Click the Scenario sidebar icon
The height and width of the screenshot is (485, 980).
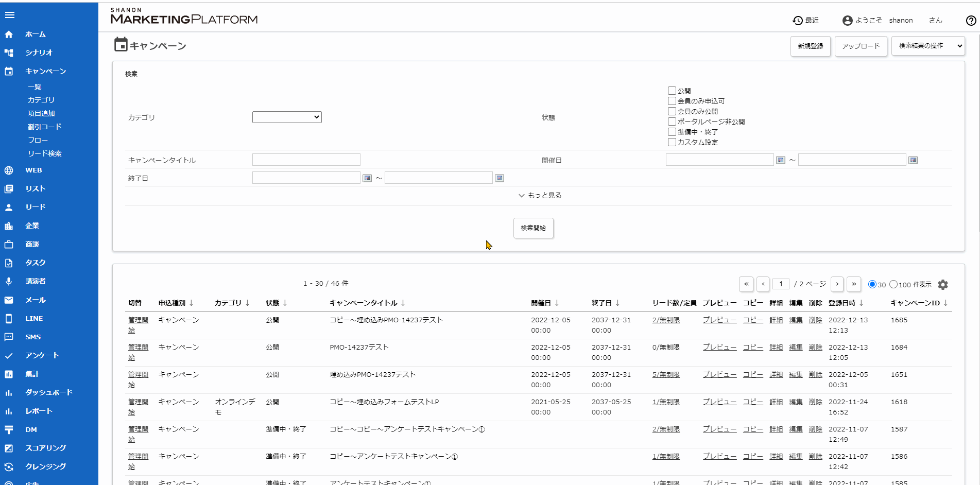9,53
